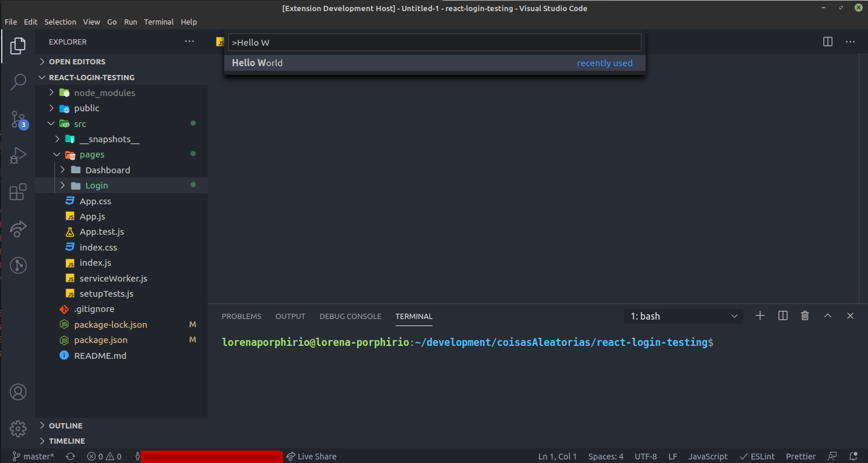This screenshot has height=463, width=868.
Task: Open the Accounts menu icon
Action: (x=18, y=392)
